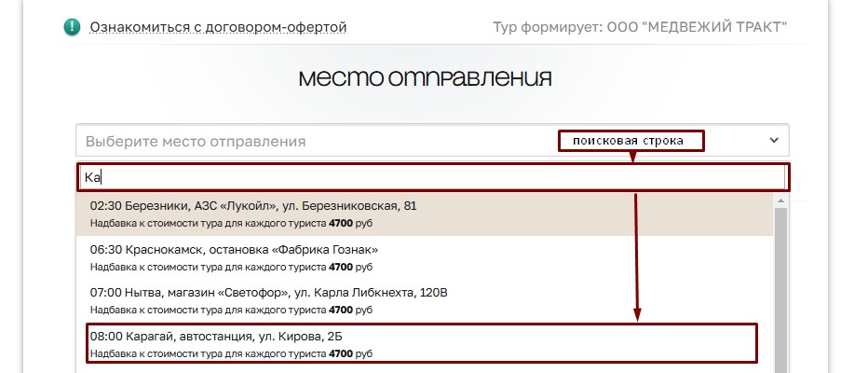The height and width of the screenshot is (373, 868).
Task: Click the "место отправления" heading
Action: (x=425, y=77)
